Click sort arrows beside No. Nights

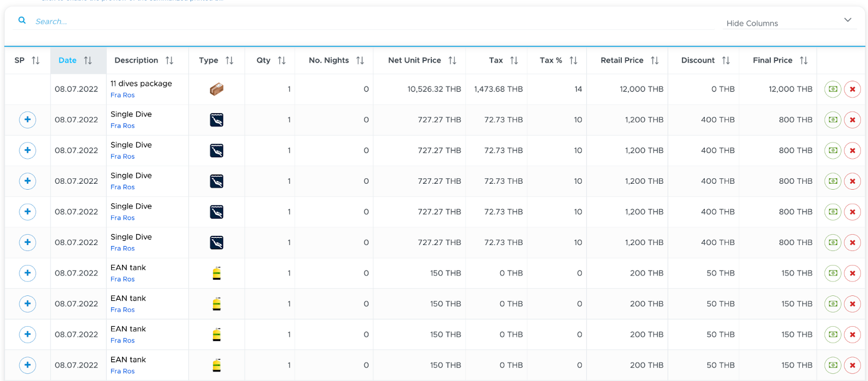tap(360, 61)
